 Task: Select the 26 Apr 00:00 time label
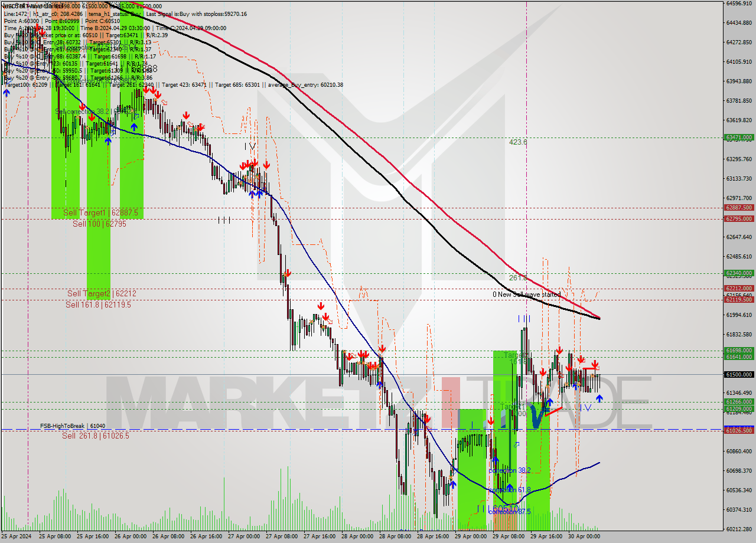(129, 537)
